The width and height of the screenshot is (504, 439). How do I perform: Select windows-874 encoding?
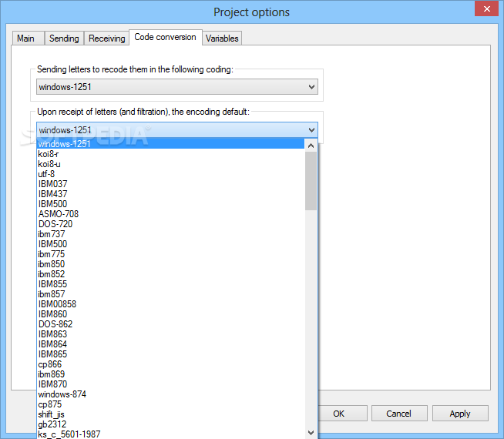170,394
